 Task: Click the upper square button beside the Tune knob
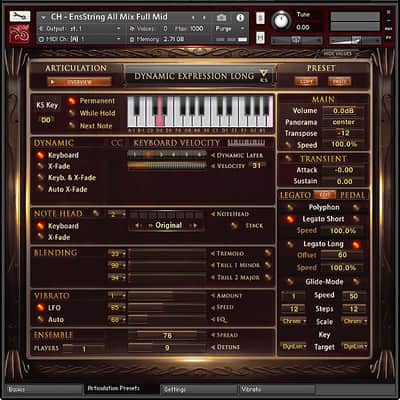[260, 18]
